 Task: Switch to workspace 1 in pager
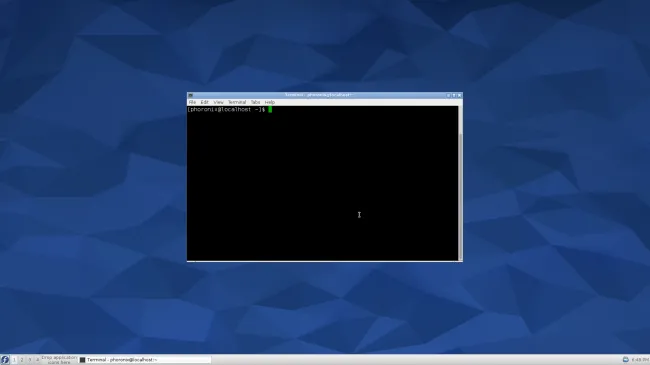pos(14,360)
